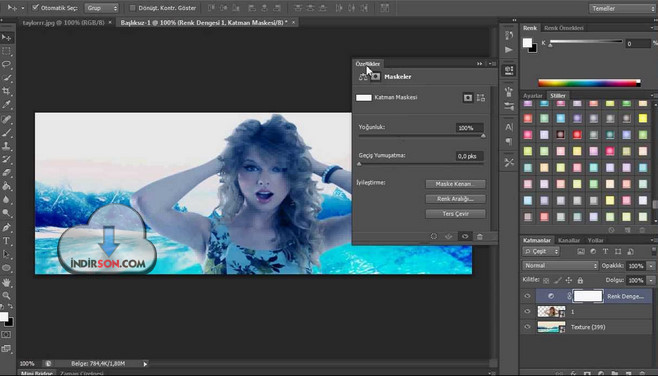
Task: Select the Rectangular Marquee tool
Action: (x=6, y=51)
